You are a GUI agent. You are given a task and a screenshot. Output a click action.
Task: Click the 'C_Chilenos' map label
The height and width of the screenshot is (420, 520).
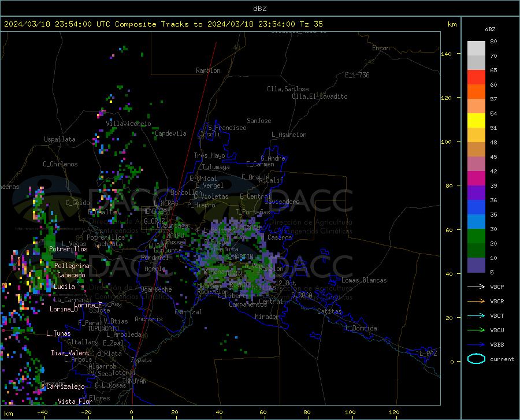(60, 164)
